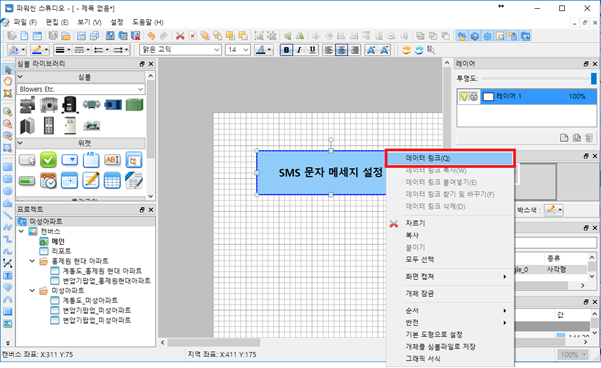Click the save disk toolbar icon
The image size is (601, 368).
[x=81, y=36]
